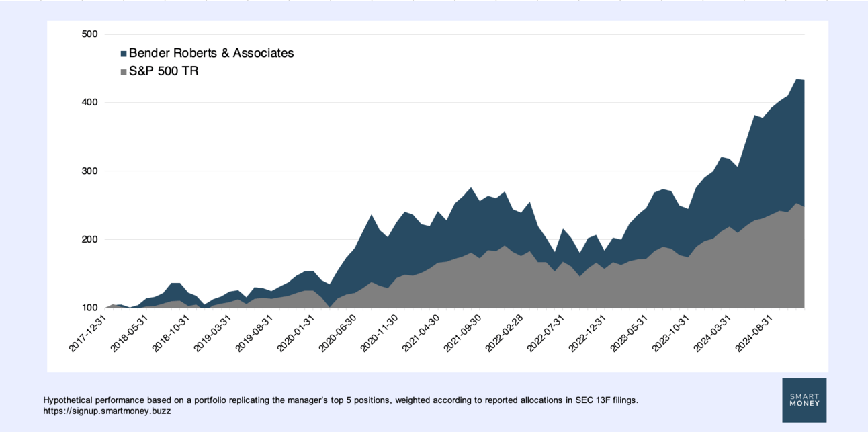The image size is (868, 432).
Task: Click the hypothetical performance disclaimer text
Action: pos(341,400)
